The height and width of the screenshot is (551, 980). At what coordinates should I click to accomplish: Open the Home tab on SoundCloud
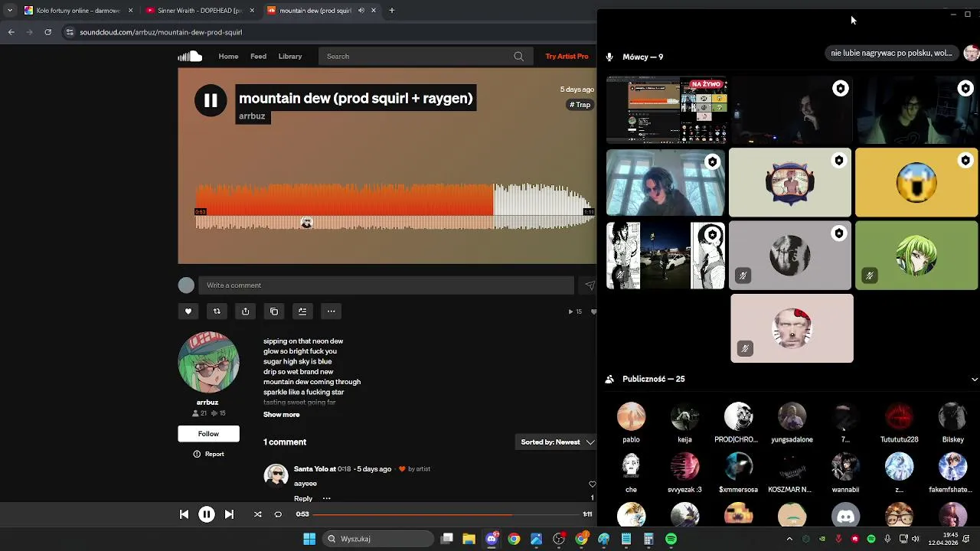pos(228,56)
